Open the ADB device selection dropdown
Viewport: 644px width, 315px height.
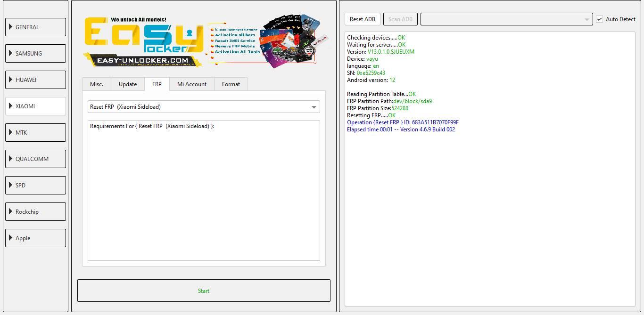(x=506, y=19)
